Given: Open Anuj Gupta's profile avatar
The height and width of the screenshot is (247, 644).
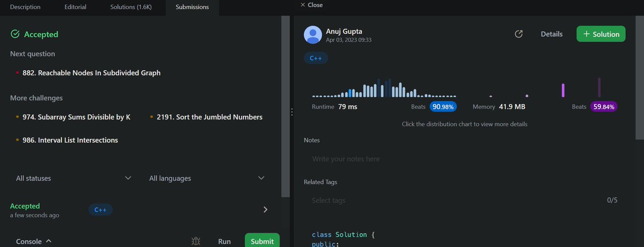Looking at the screenshot, I should (x=313, y=35).
